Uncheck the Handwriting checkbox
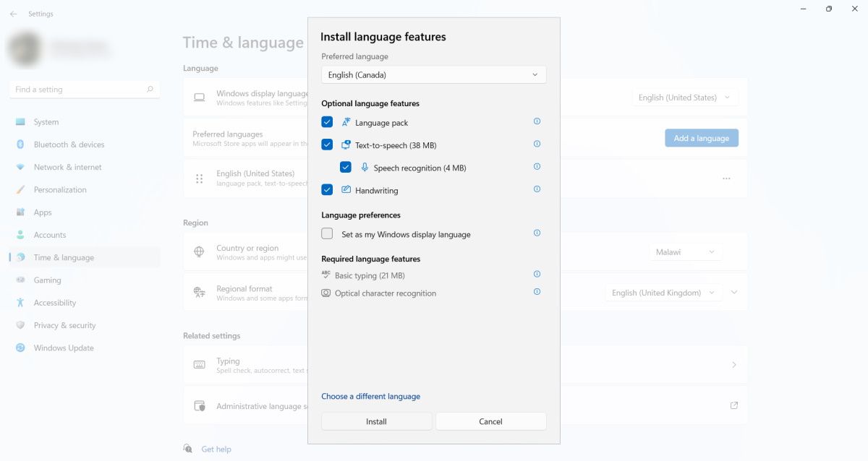868x461 pixels. [x=327, y=190]
